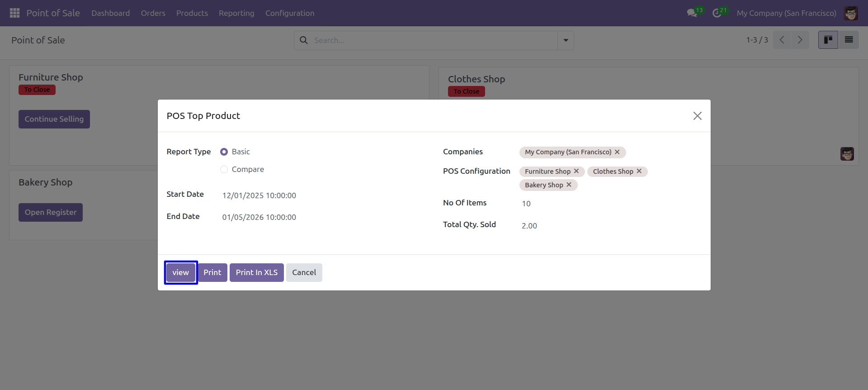Remove Clothes Shop tag
Screen dimensions: 868x390
[639, 171]
